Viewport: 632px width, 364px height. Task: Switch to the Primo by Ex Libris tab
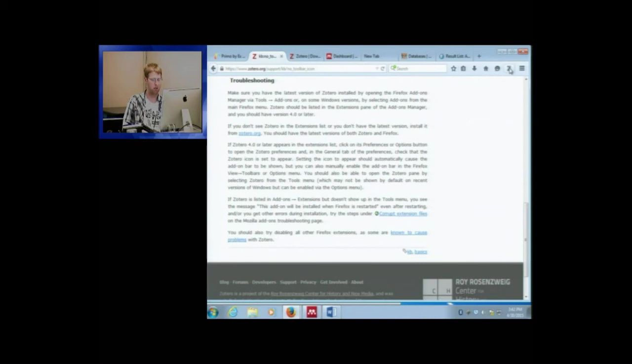(230, 56)
